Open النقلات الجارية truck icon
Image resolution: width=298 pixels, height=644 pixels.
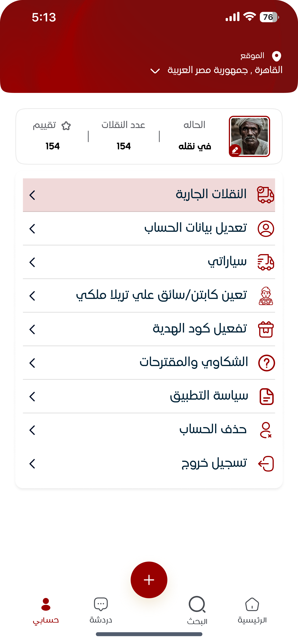point(266,195)
